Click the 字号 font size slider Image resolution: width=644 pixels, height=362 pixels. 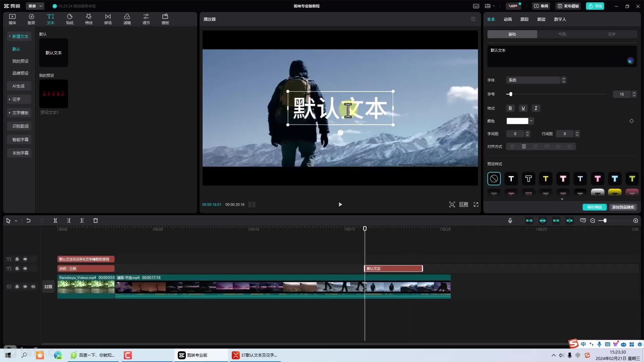pos(556,94)
